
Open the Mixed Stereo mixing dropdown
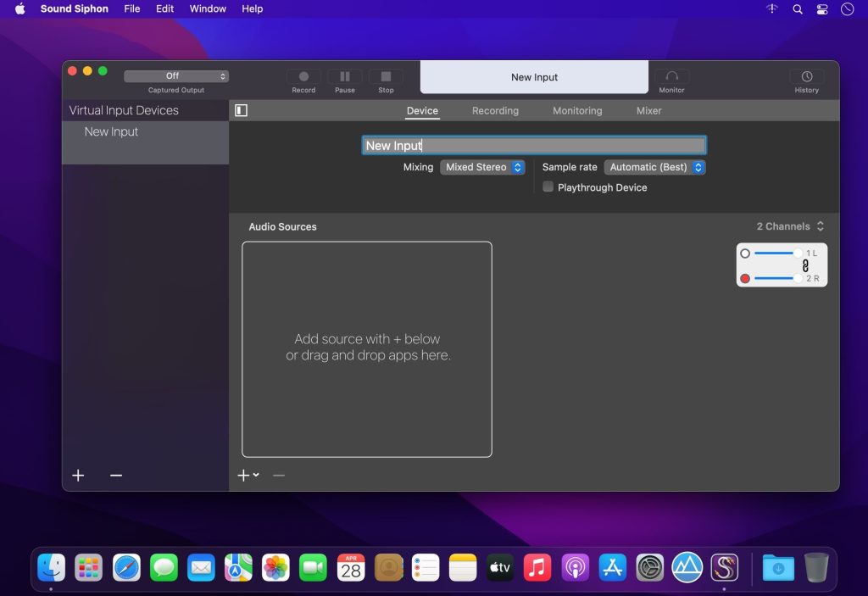tap(481, 167)
